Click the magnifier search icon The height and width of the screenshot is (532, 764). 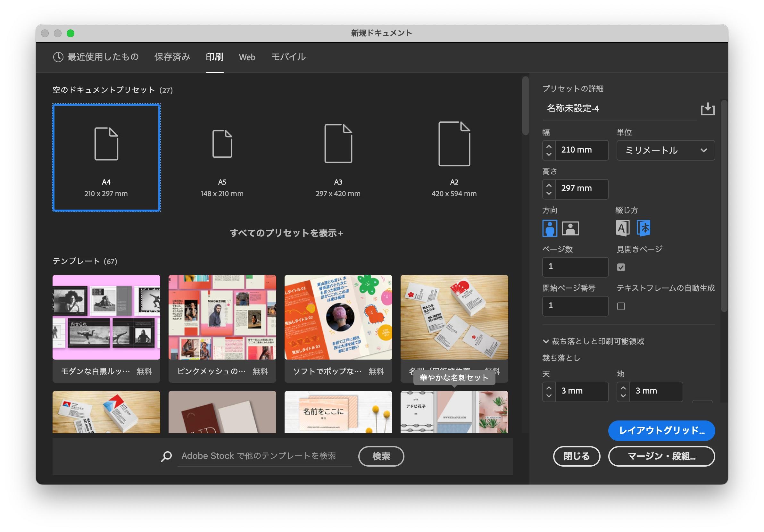166,456
